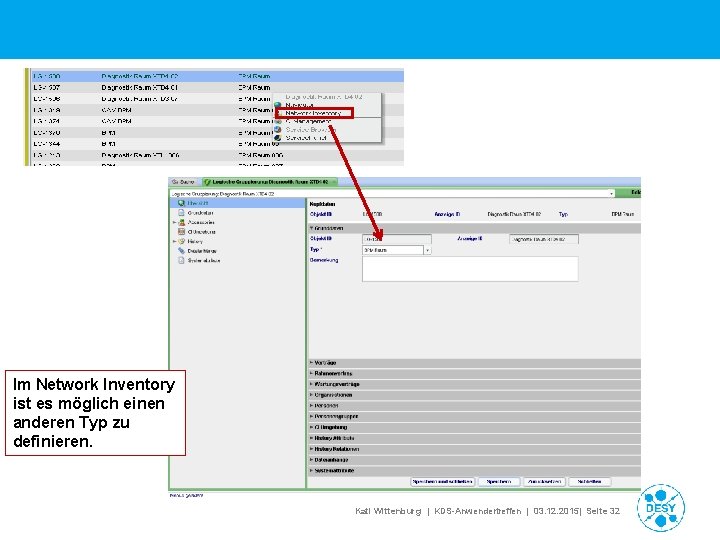The image size is (720, 540).
Task: Click the globe icon beside Navigate in the context menu
Action: 278,105
